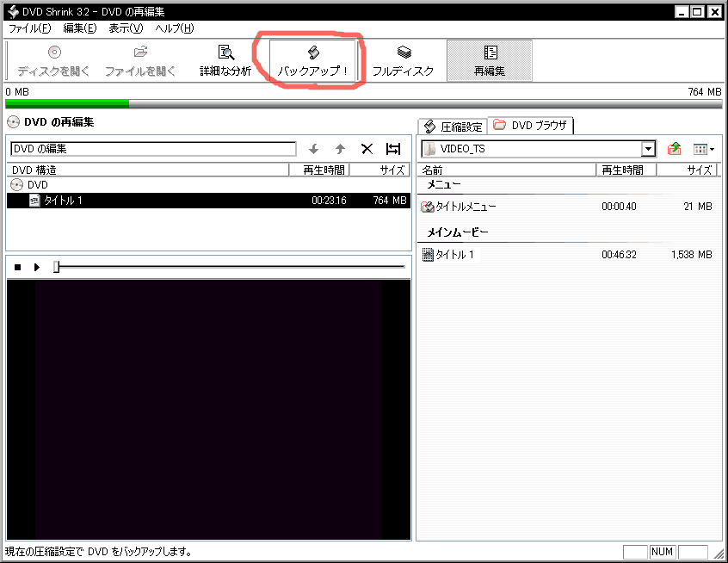Open the ヘルプ(H) menu

point(175,28)
